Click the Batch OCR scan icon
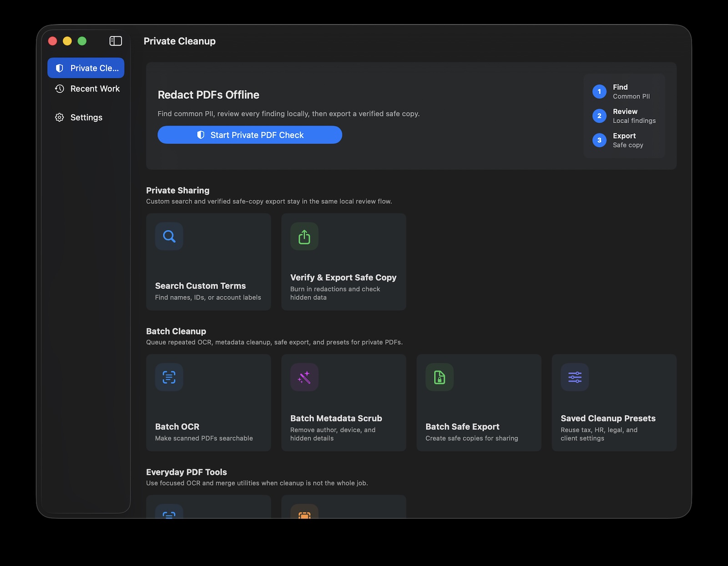 169,377
